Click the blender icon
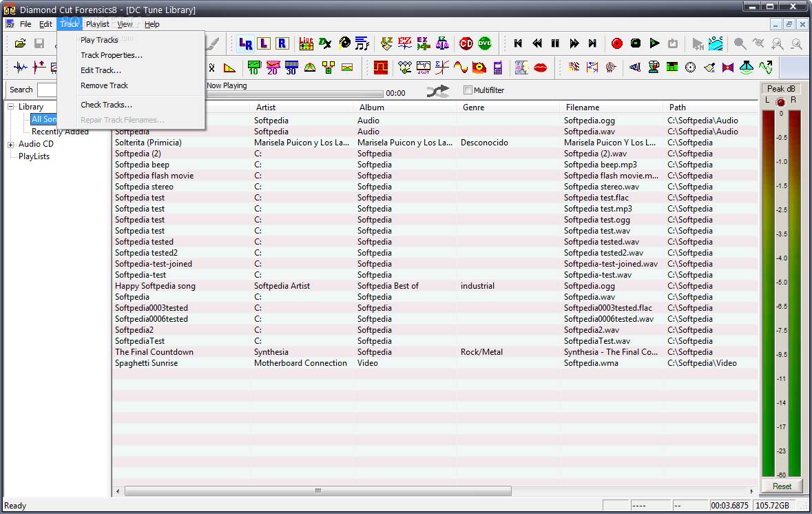Viewport: 812px width, 514px height. point(654,68)
